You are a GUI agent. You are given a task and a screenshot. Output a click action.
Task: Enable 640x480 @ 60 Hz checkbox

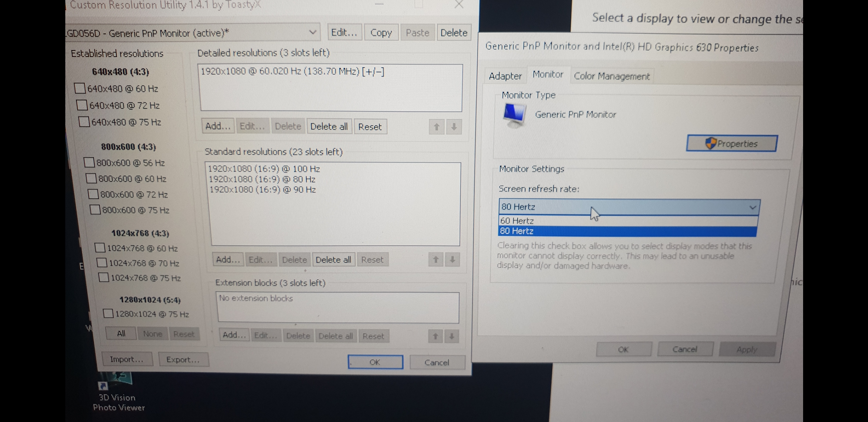tap(80, 88)
